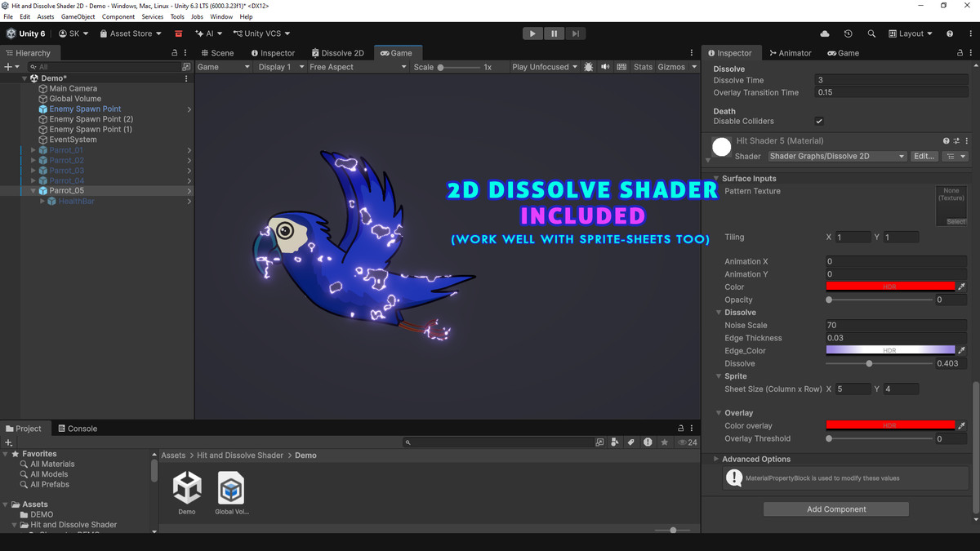Toggle hidden packages visibility eye (24)
The width and height of the screenshot is (980, 551).
point(688,442)
